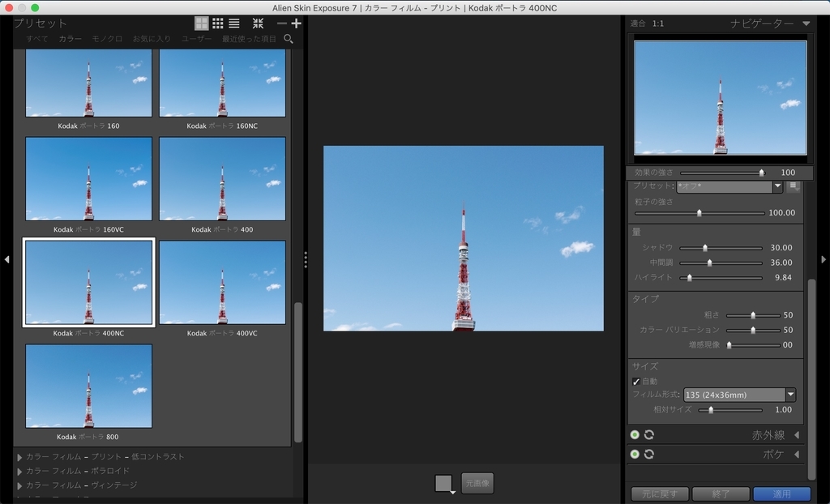The height and width of the screenshot is (504, 830).
Task: Open the grain プリセット dropdown
Action: click(x=729, y=186)
